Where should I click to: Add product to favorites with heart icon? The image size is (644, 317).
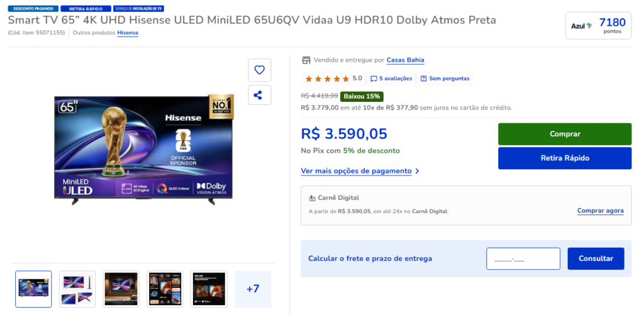click(x=259, y=70)
